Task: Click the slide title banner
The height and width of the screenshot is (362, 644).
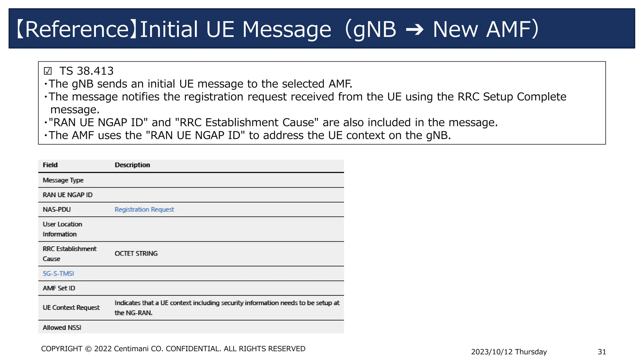Action: [322, 28]
